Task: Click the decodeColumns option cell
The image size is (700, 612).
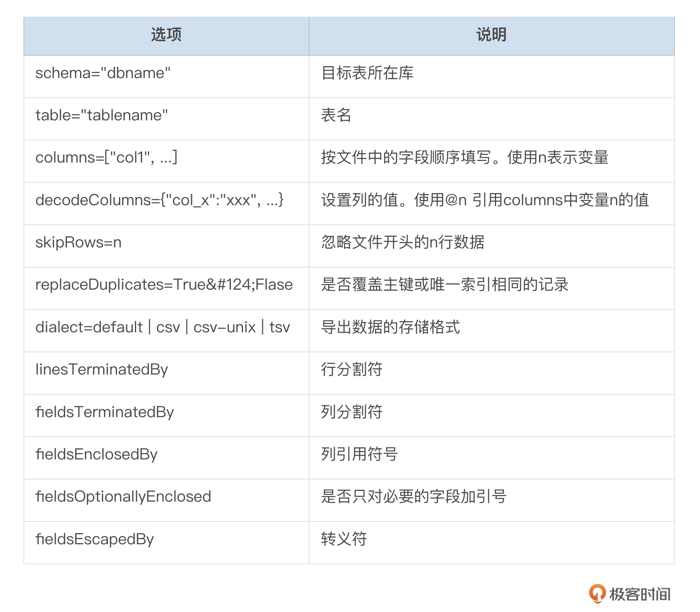Action: pos(159,200)
